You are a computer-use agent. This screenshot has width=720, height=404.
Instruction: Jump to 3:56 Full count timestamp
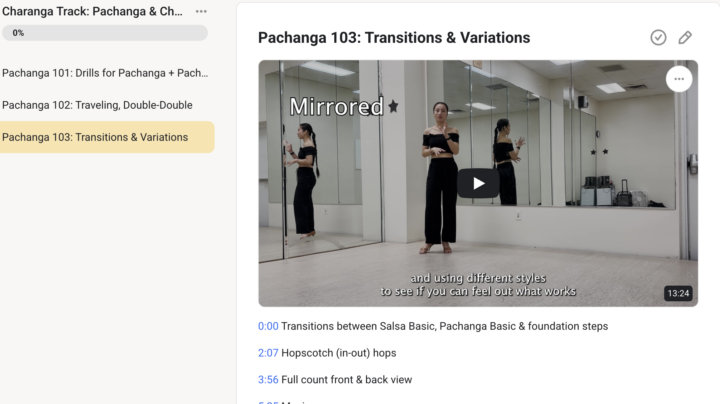(268, 380)
